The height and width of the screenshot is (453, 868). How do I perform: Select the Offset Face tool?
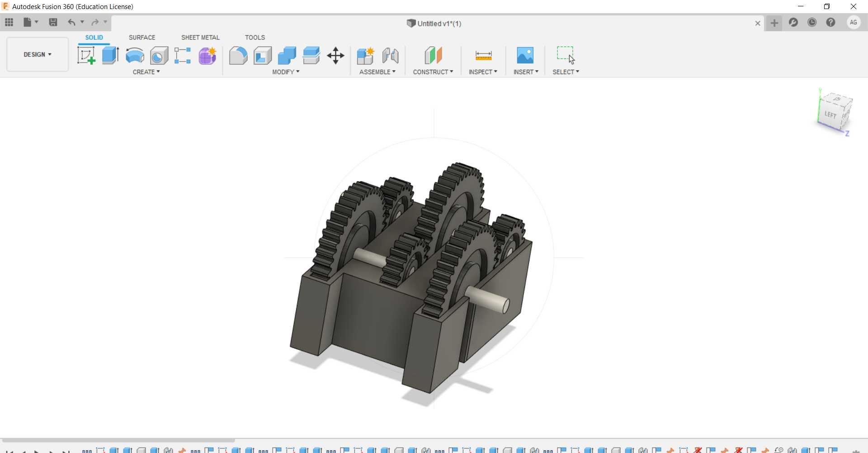click(x=311, y=56)
